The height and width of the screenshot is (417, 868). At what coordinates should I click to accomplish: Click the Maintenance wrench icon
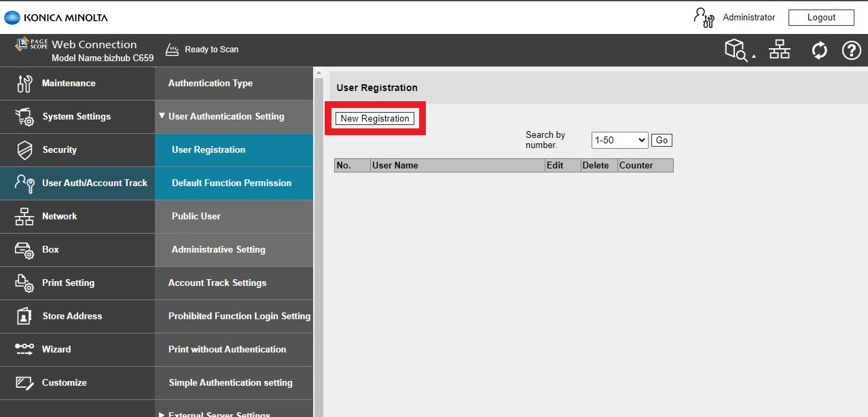(24, 84)
